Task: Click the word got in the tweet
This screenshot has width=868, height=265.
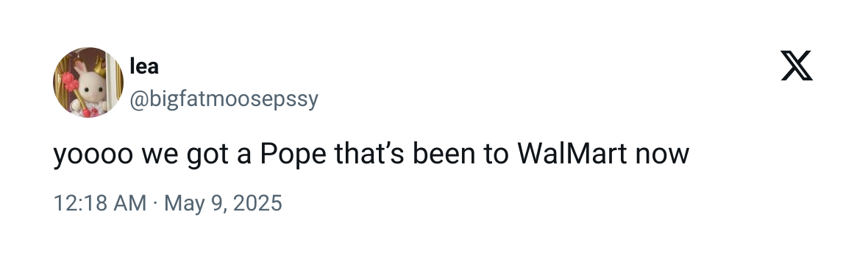Action: point(208,156)
